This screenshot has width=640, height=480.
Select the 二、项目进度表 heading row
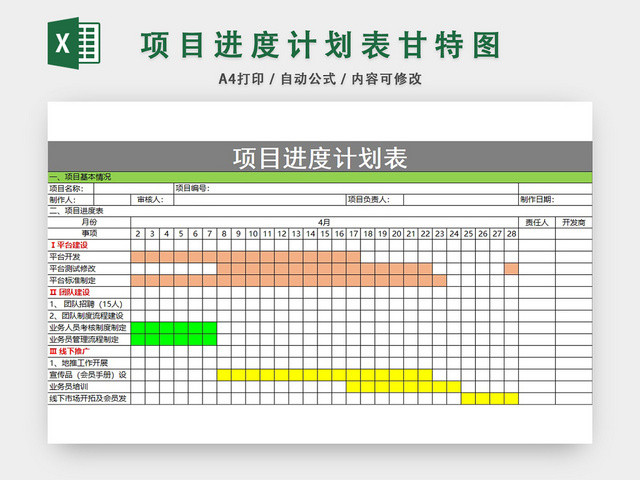point(320,211)
